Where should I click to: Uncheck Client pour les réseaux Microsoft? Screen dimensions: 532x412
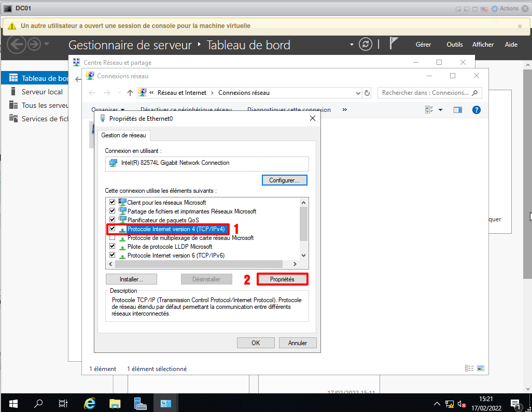pyautogui.click(x=112, y=202)
